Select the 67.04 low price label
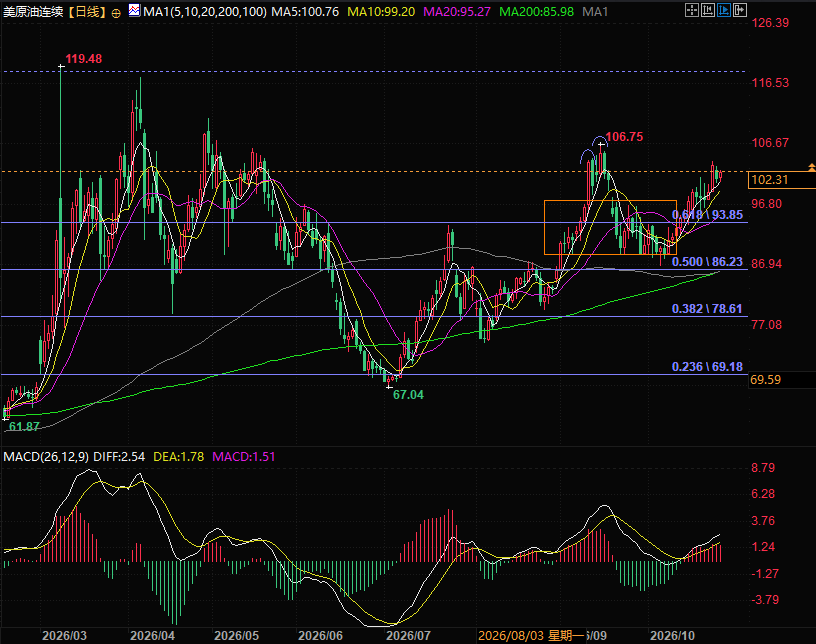 pyautogui.click(x=408, y=395)
